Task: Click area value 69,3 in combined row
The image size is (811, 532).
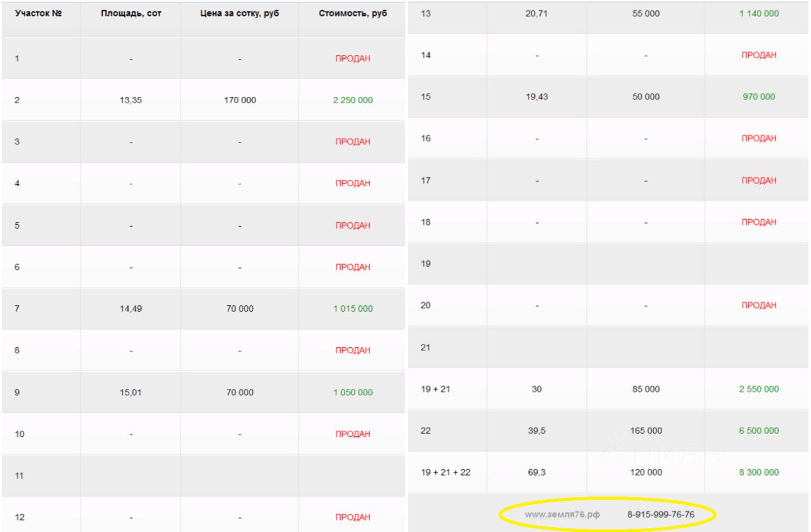Action: click(536, 472)
